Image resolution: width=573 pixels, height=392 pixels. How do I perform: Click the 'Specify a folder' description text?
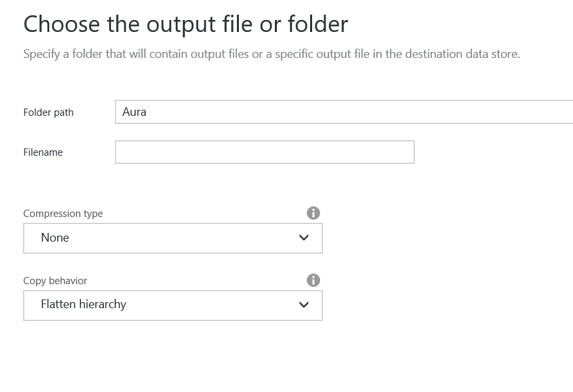pos(272,54)
